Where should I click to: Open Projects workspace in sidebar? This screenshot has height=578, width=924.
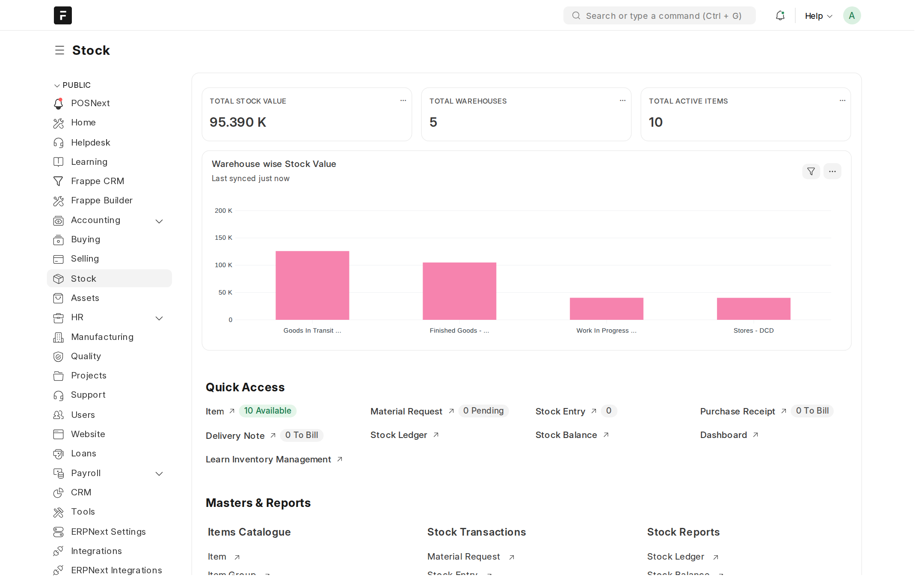(110, 375)
